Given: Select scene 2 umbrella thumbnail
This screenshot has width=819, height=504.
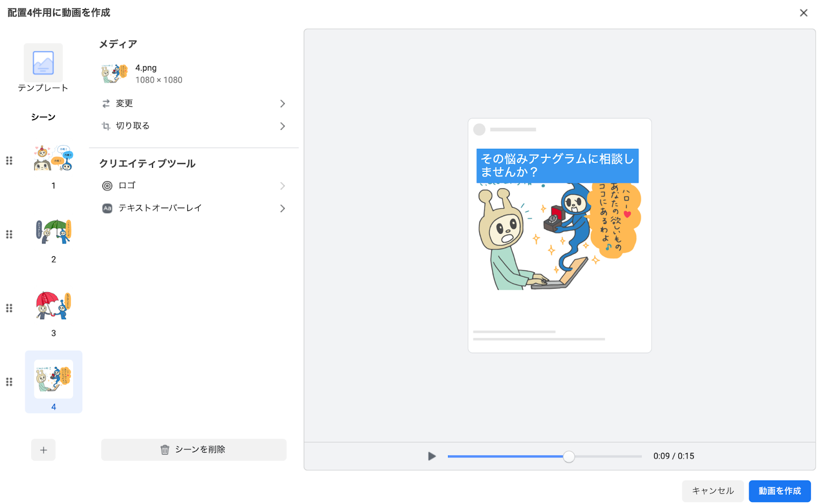Looking at the screenshot, I should [x=54, y=232].
